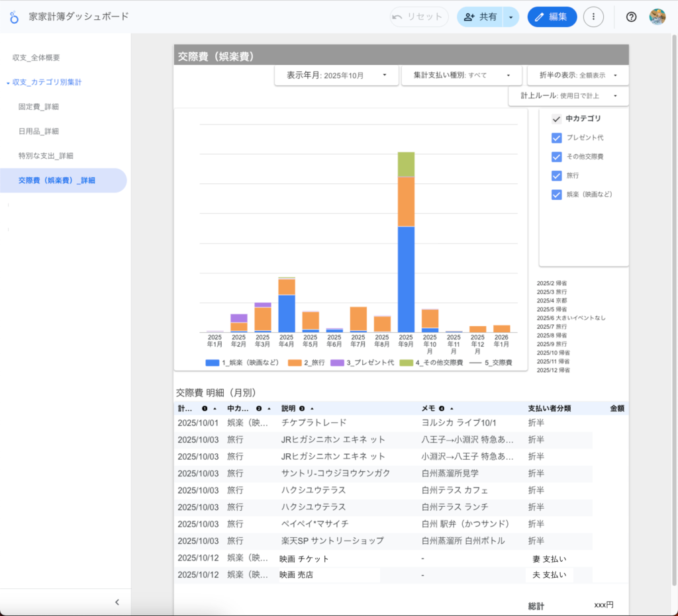The image size is (678, 616).
Task: Open the 表示年月 dropdown filter
Action: point(336,75)
